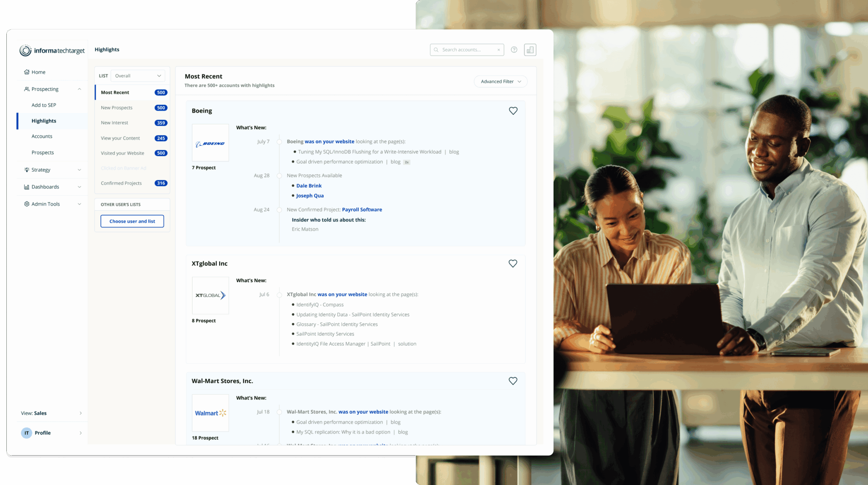
Task: Favorite the Wal-Mart Stores heart
Action: coord(513,381)
